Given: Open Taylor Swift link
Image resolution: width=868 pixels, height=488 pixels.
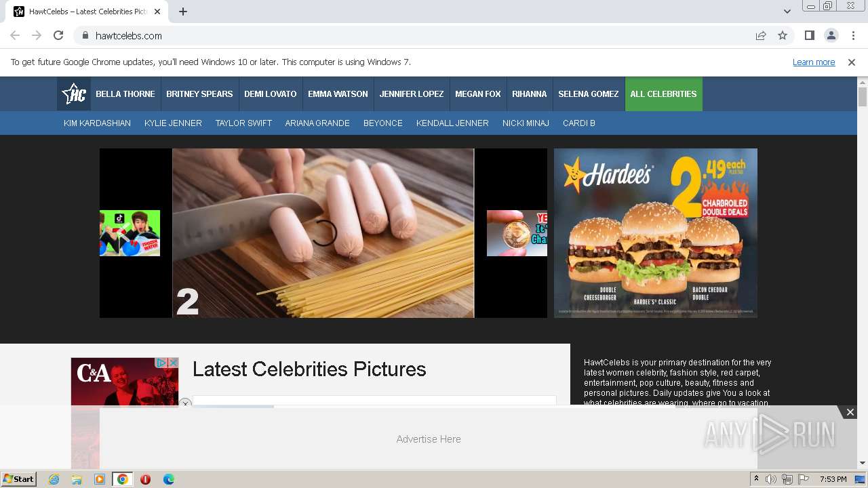Looking at the screenshot, I should pyautogui.click(x=243, y=123).
